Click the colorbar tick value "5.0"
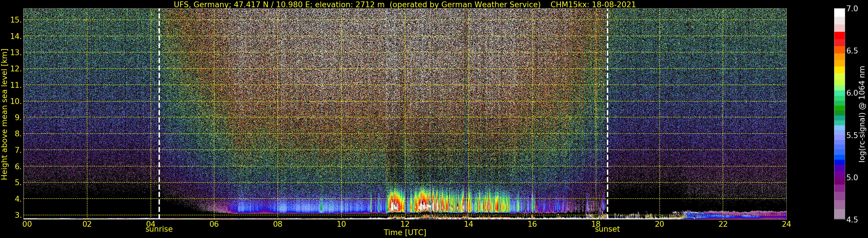Viewport: 868px width, 238px height. [852, 177]
